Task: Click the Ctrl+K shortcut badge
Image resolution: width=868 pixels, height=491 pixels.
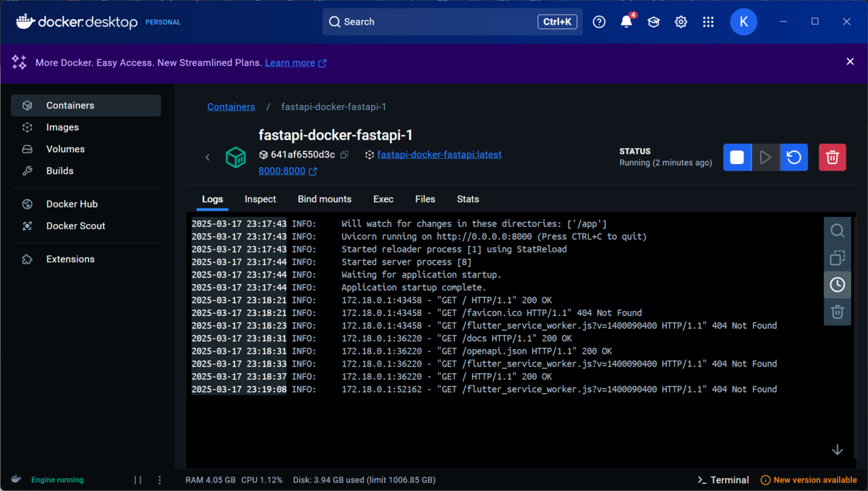Action: pos(557,22)
